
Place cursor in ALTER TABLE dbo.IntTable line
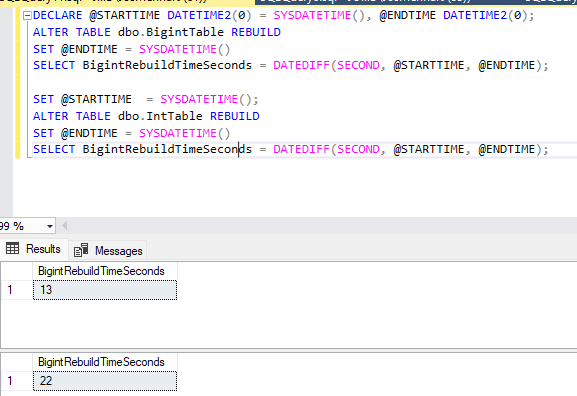(146, 116)
